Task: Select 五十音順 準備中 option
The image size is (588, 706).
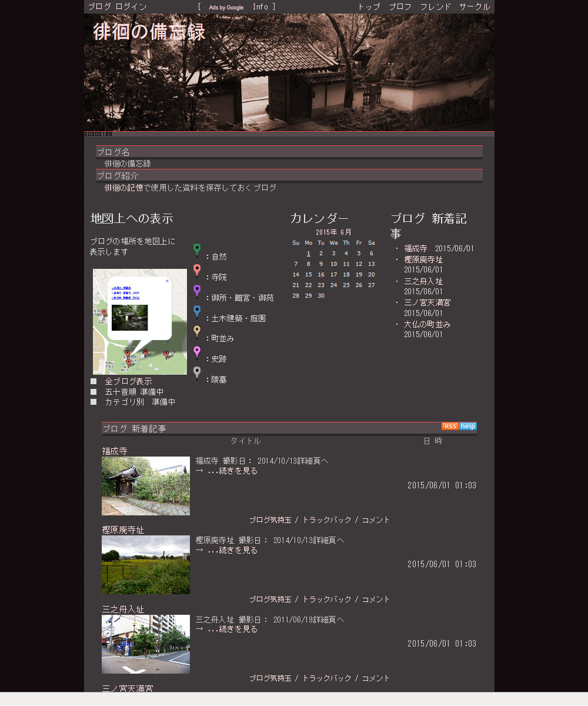Action: click(134, 392)
